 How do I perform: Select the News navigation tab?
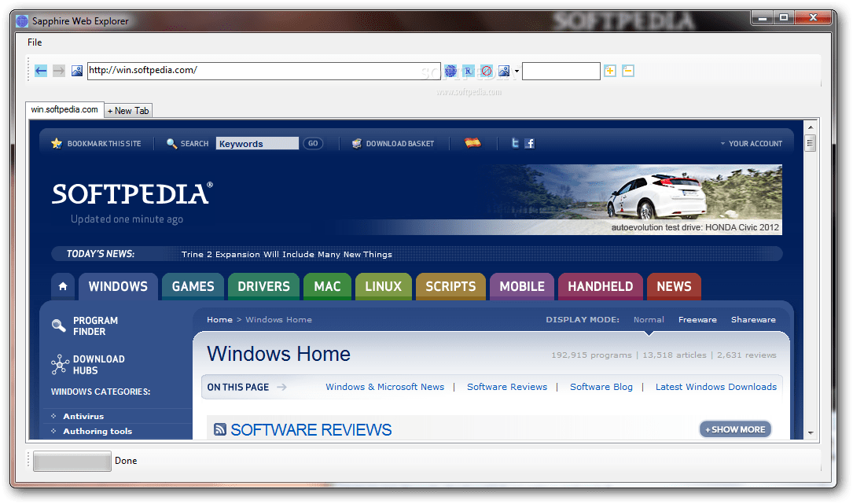674,286
